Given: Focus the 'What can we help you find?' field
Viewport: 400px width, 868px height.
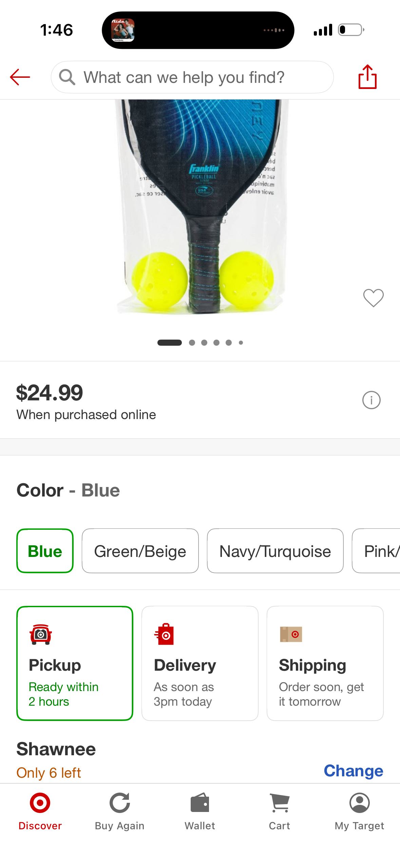Looking at the screenshot, I should [x=192, y=77].
